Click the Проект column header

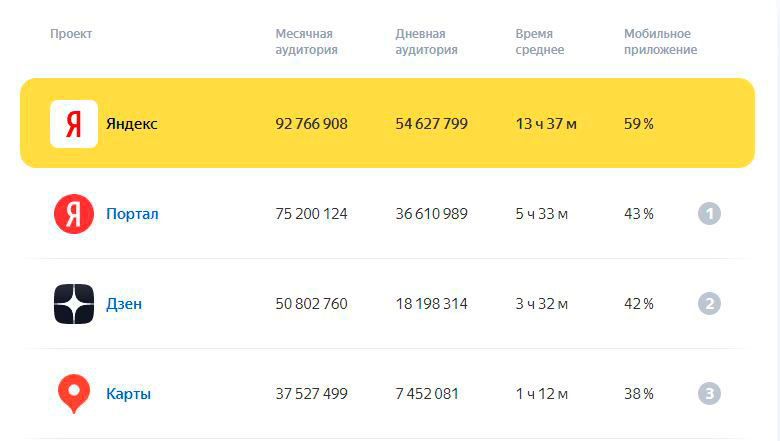click(x=71, y=34)
